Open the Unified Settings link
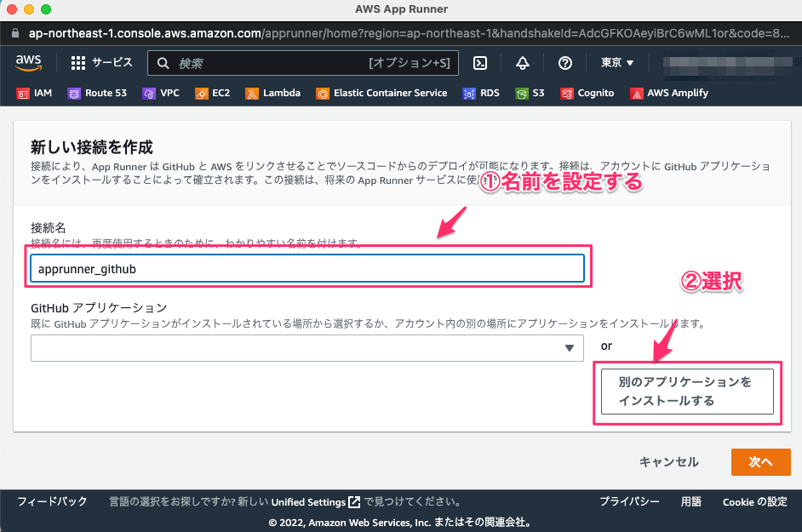The image size is (802, 532). pyautogui.click(x=308, y=502)
